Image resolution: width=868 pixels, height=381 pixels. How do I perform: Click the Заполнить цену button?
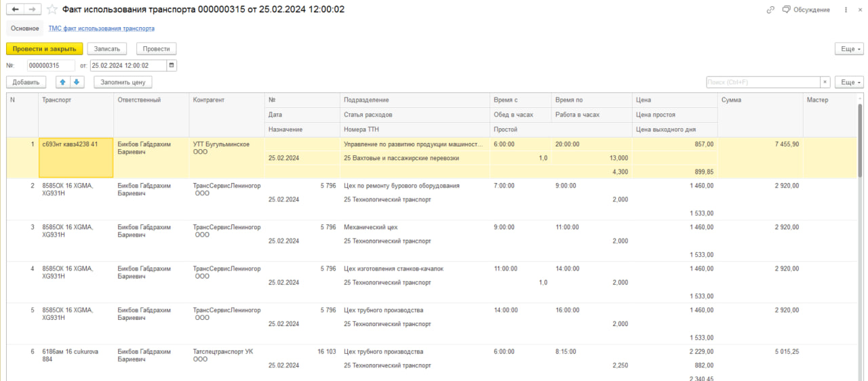pos(123,82)
